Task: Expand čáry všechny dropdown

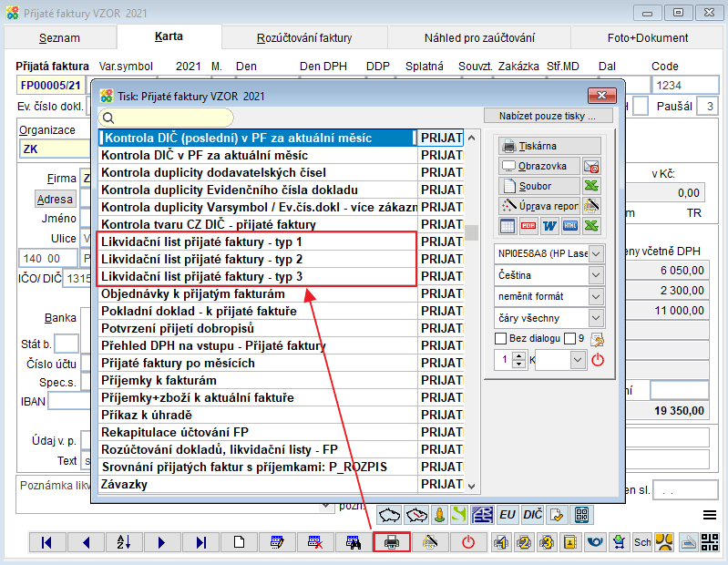Action: click(596, 318)
